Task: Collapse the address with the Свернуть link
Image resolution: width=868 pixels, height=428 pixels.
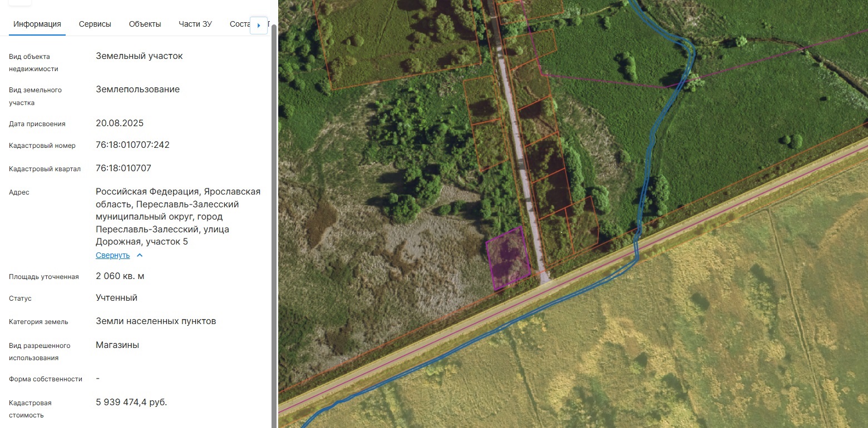Action: pos(112,256)
